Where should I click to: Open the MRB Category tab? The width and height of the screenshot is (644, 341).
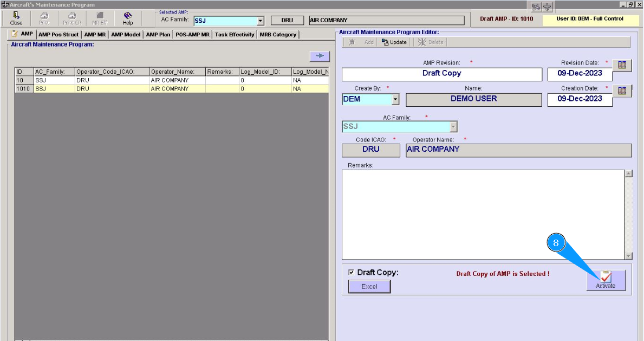pos(278,35)
